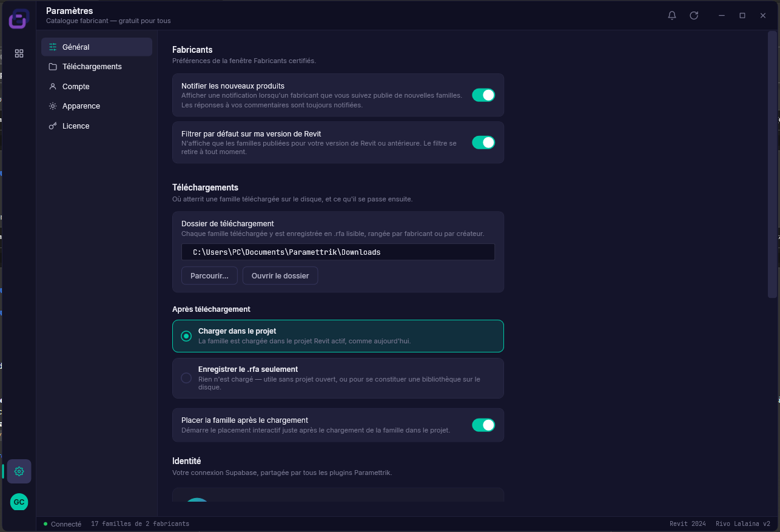
Task: Click the Rivo Lalaina v2 status label
Action: coord(743,524)
